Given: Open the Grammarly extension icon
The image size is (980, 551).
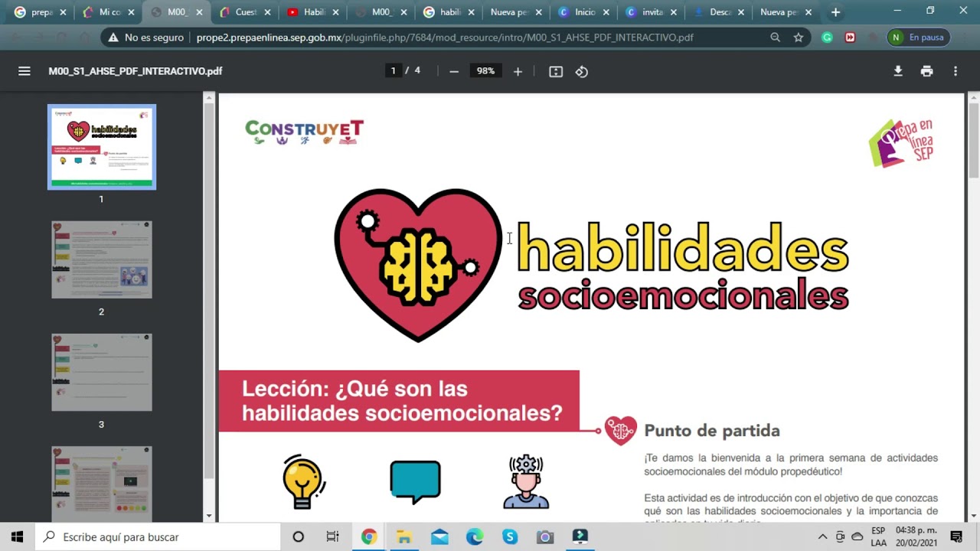Looking at the screenshot, I should click(x=828, y=37).
